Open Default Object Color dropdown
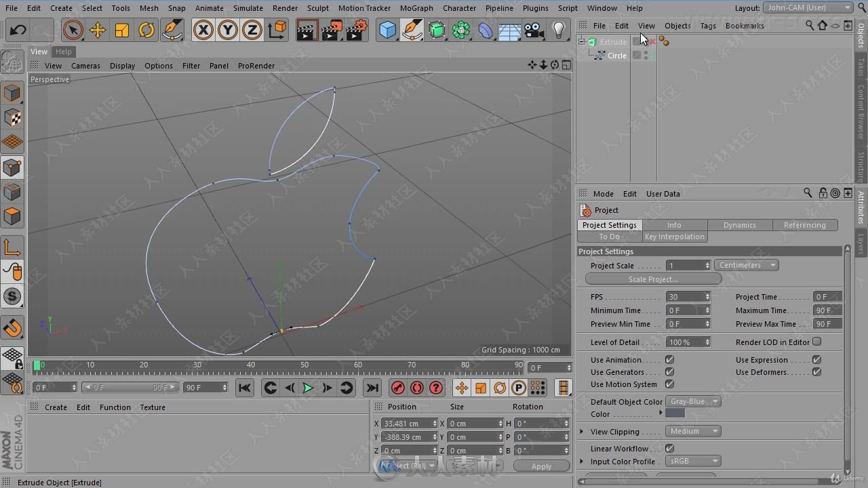The height and width of the screenshot is (488, 868). (x=692, y=401)
